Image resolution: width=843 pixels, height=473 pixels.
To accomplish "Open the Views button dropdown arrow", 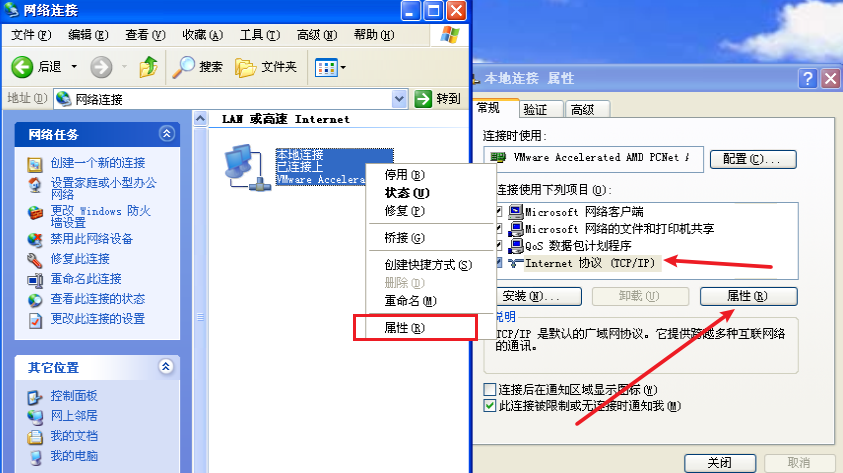I will (343, 68).
